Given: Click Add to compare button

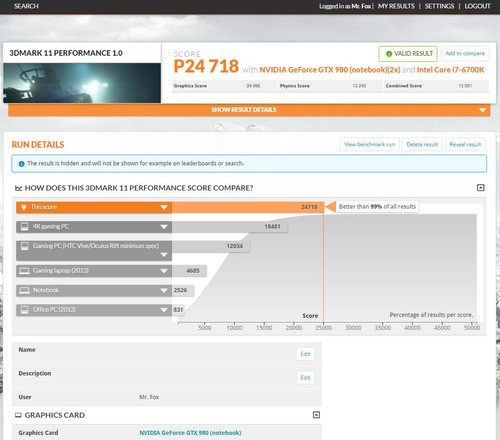Looking at the screenshot, I should point(465,54).
